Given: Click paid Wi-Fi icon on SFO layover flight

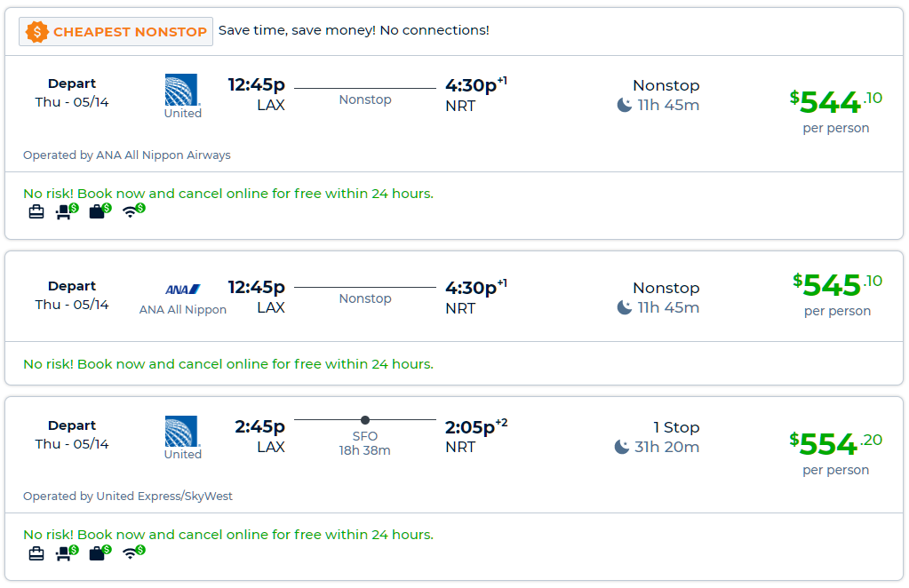Looking at the screenshot, I should click(x=132, y=553).
